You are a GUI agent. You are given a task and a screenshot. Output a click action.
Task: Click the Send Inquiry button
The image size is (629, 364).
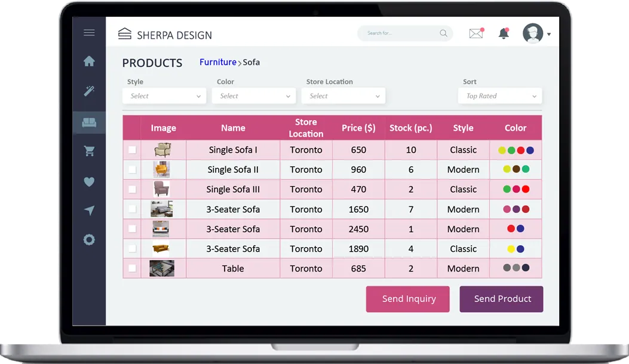407,298
